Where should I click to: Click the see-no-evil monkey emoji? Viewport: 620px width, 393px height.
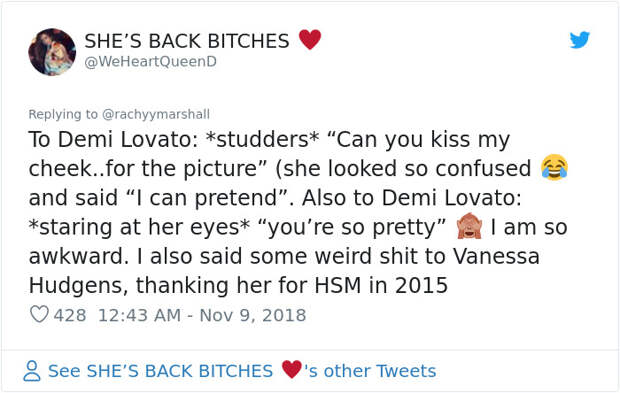tap(469, 226)
